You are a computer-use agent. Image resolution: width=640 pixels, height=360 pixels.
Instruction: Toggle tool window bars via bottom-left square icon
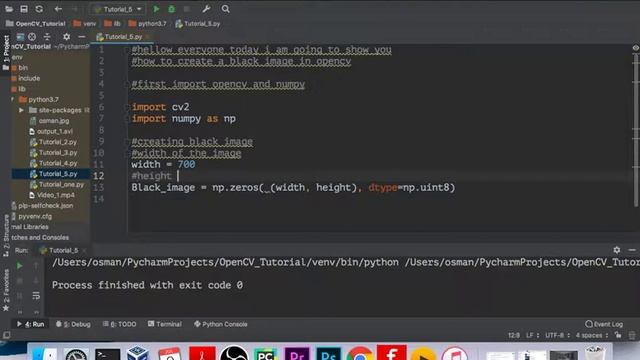point(6,335)
